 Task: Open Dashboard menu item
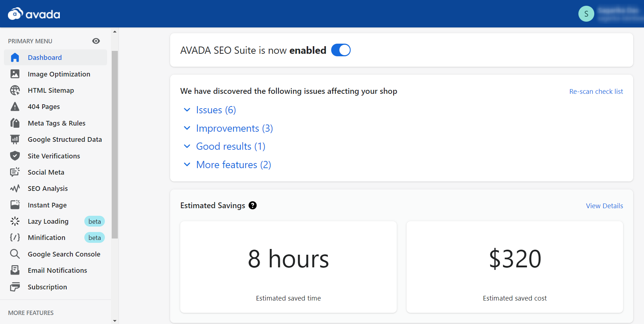pos(55,57)
